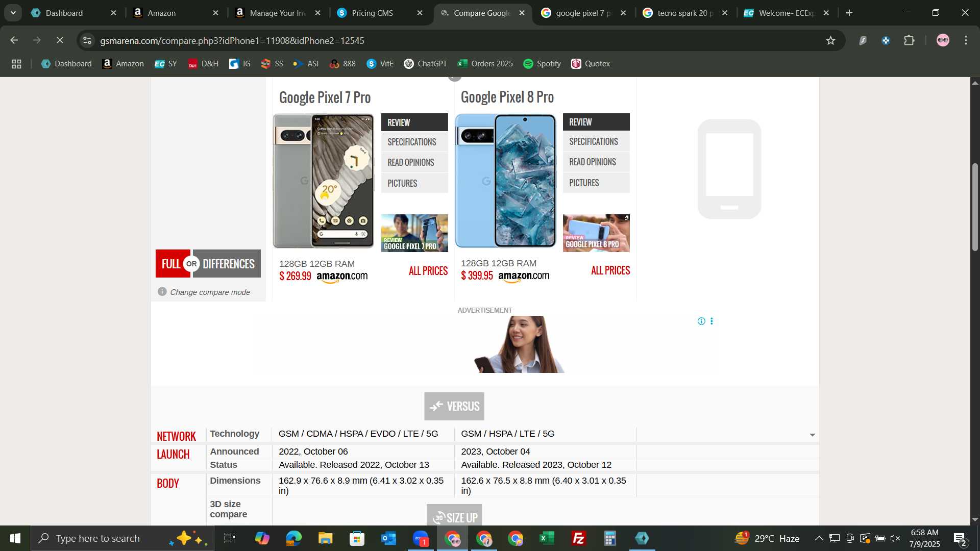Open the Chrome three-dot menu

[x=966, y=40]
